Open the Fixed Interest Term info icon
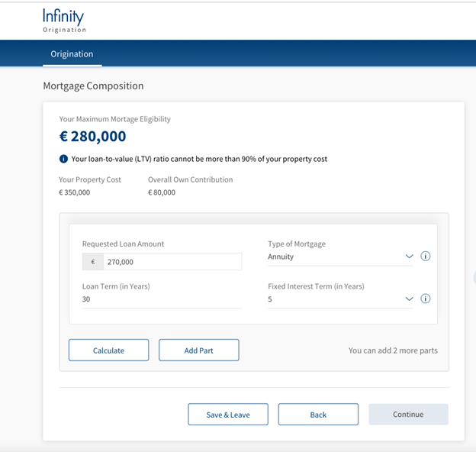This screenshot has width=476, height=452. (x=426, y=299)
